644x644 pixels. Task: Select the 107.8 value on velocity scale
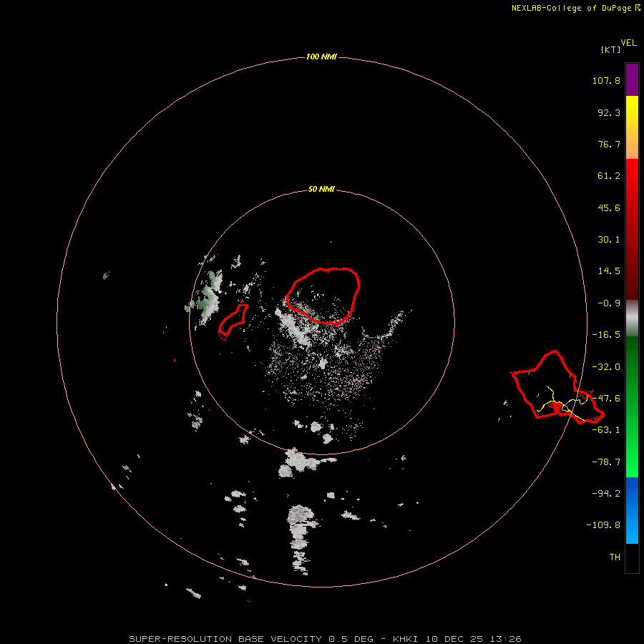[x=606, y=80]
